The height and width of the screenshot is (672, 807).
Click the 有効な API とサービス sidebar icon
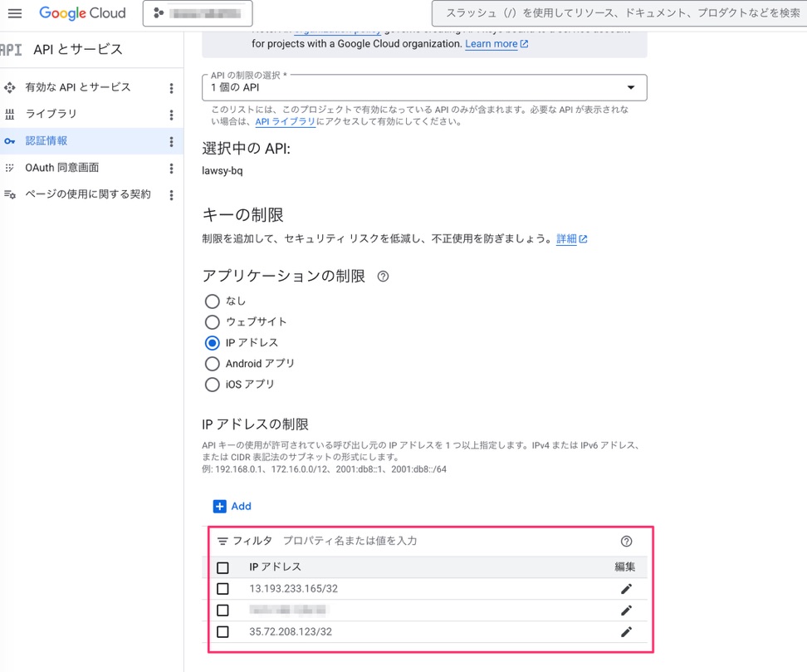point(9,87)
